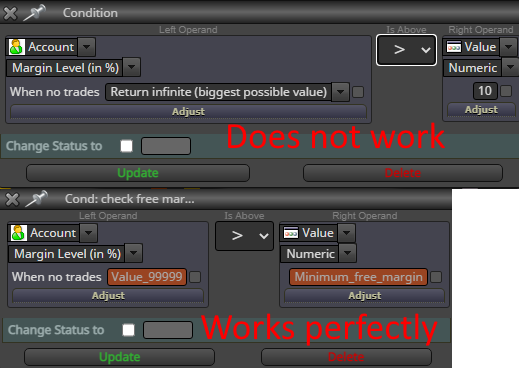
Task: Click status color box in lower panel
Action: [x=168, y=330]
